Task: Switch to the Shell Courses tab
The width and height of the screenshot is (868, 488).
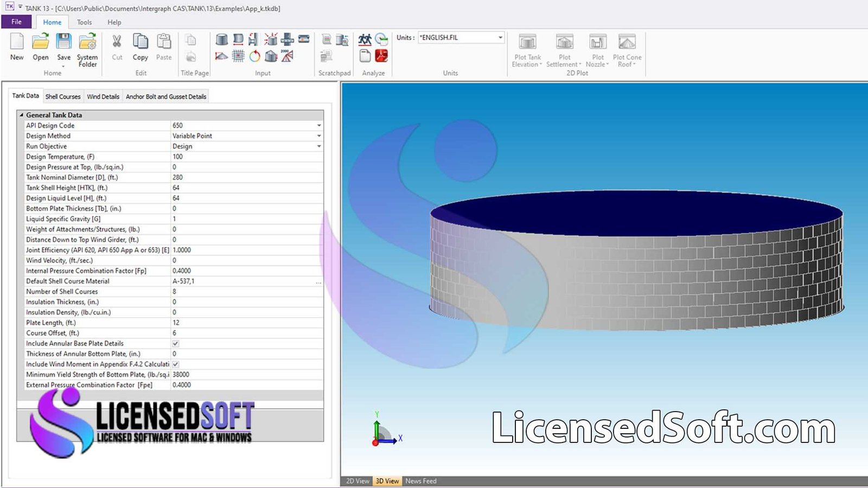Action: pos(63,97)
